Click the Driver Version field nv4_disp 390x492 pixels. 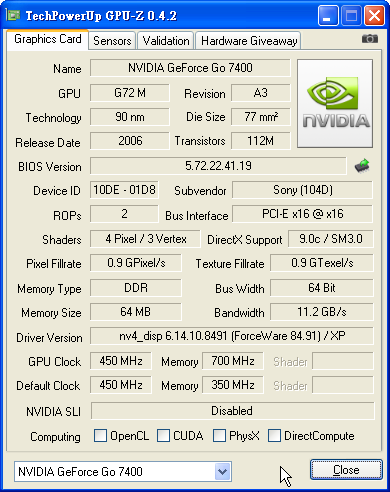[232, 336]
